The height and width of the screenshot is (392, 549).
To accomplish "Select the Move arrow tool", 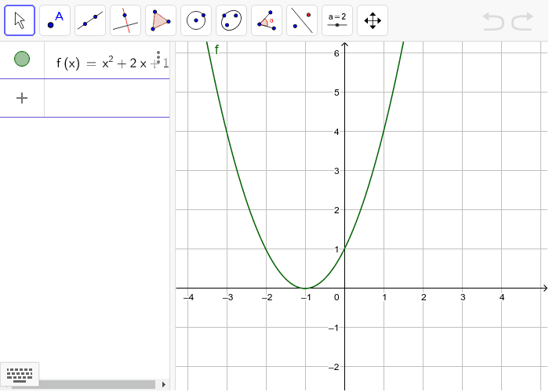I will click(x=20, y=20).
